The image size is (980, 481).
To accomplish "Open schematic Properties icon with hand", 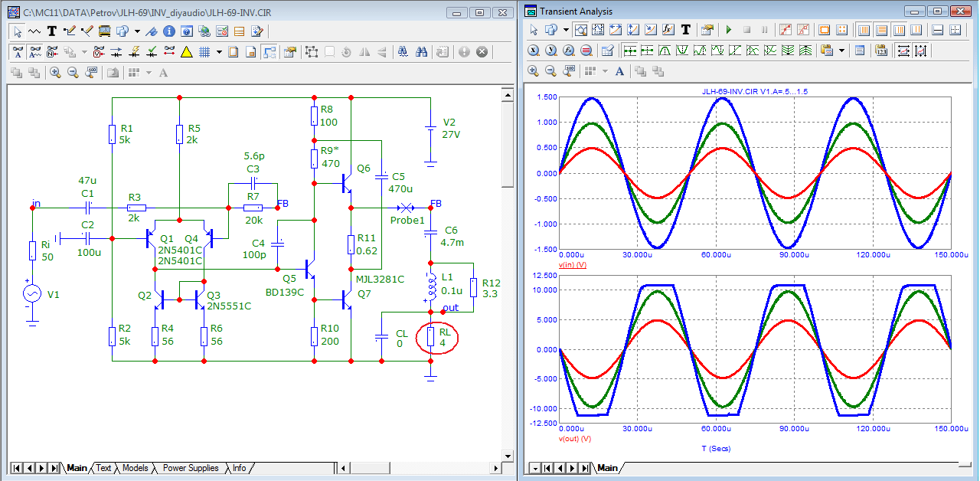I will point(290,52).
